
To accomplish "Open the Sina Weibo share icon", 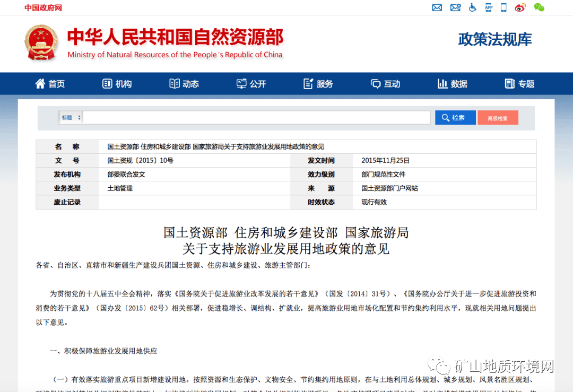I will [x=520, y=7].
